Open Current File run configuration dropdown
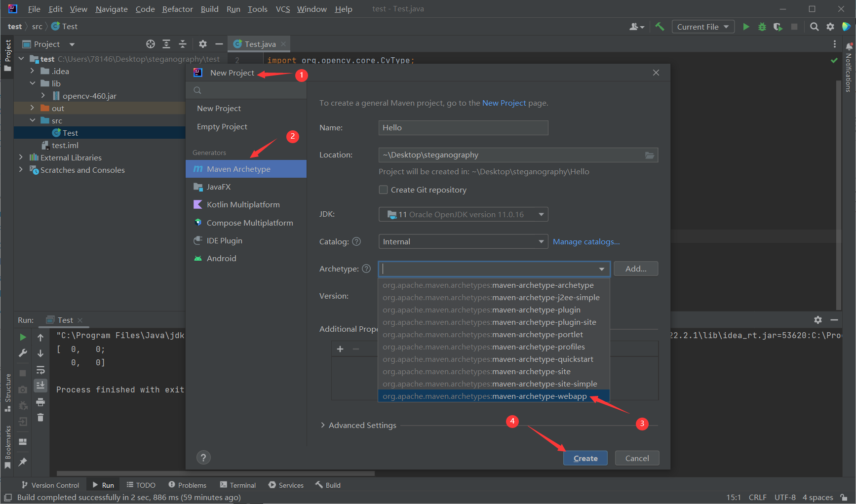Image resolution: width=856 pixels, height=504 pixels. (x=703, y=27)
